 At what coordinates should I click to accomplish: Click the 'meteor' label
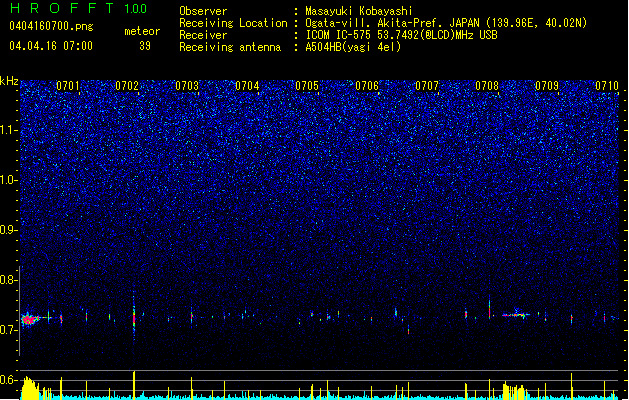(x=142, y=31)
